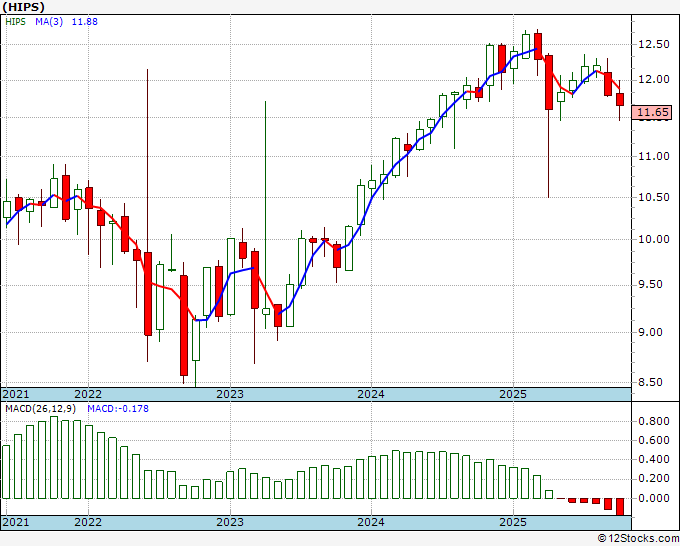Click the 11.00 price axis label
Image resolution: width=680 pixels, height=546 pixels.
654,157
